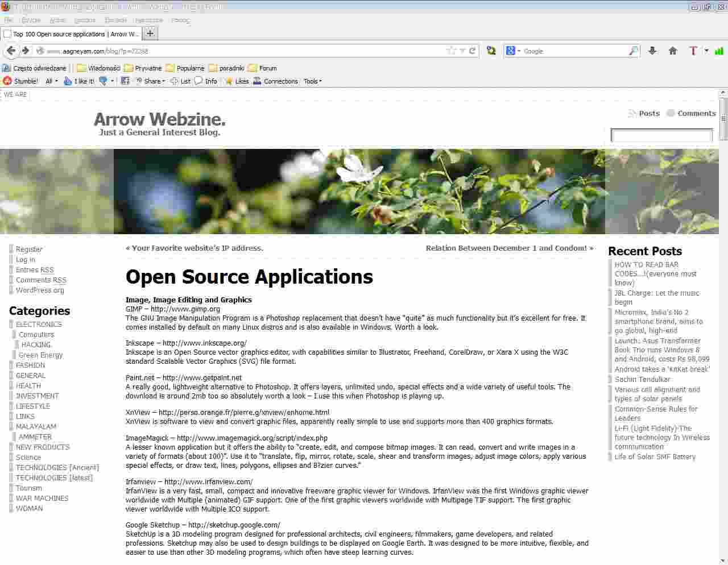Open the Forum bookmarks folder
The height and width of the screenshot is (565, 728).
(x=262, y=68)
